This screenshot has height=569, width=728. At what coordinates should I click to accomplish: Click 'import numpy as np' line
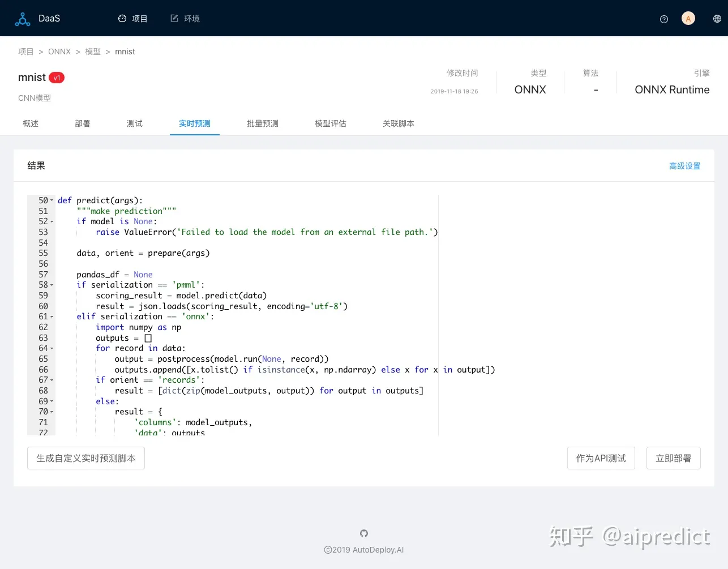click(139, 327)
